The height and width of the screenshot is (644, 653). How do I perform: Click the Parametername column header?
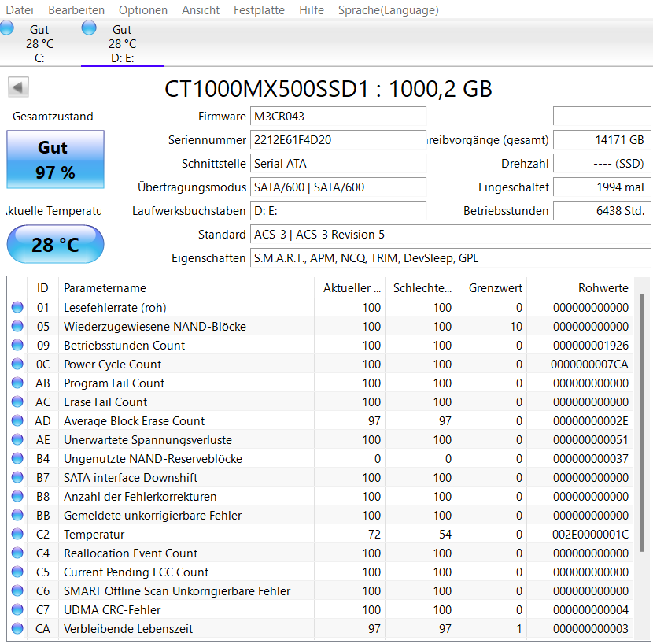click(x=186, y=288)
